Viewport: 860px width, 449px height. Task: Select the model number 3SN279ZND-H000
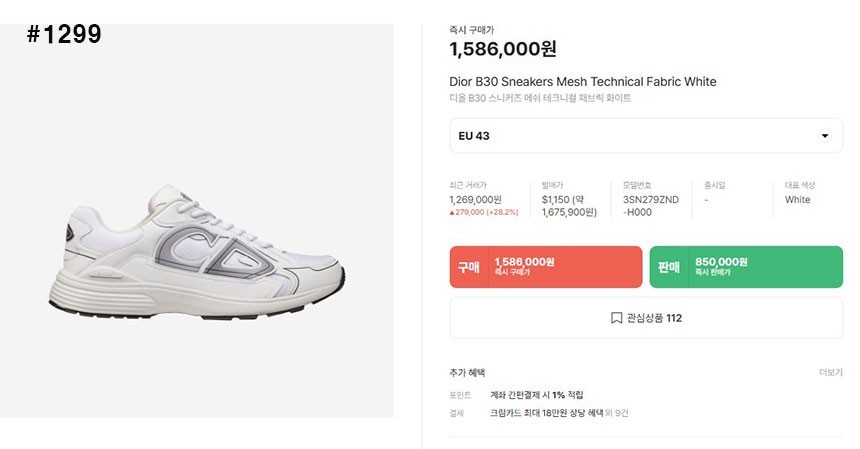(650, 206)
